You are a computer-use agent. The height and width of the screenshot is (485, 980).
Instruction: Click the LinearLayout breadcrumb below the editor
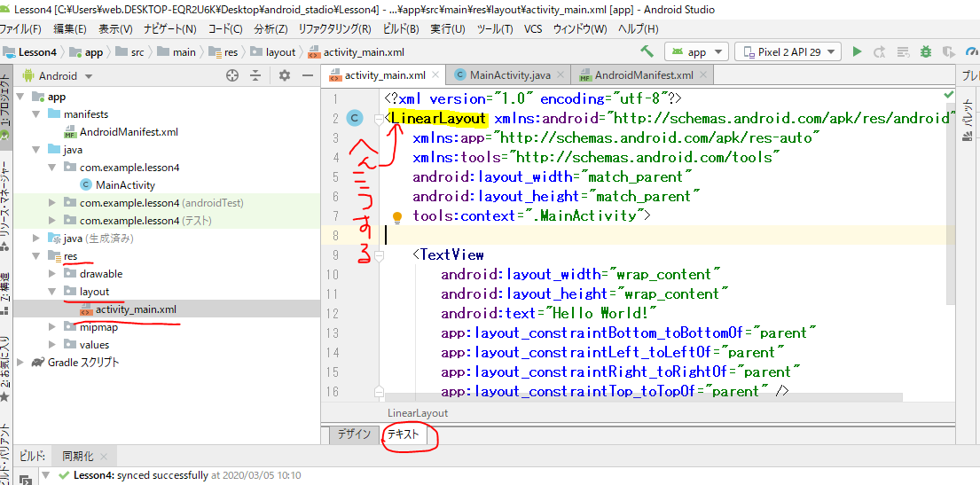pos(418,413)
